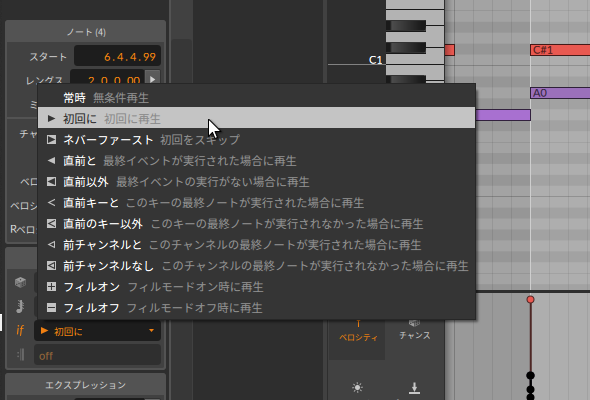Click the 直前キーと angle-bracket icon
The height and width of the screenshot is (400, 590).
click(x=52, y=203)
